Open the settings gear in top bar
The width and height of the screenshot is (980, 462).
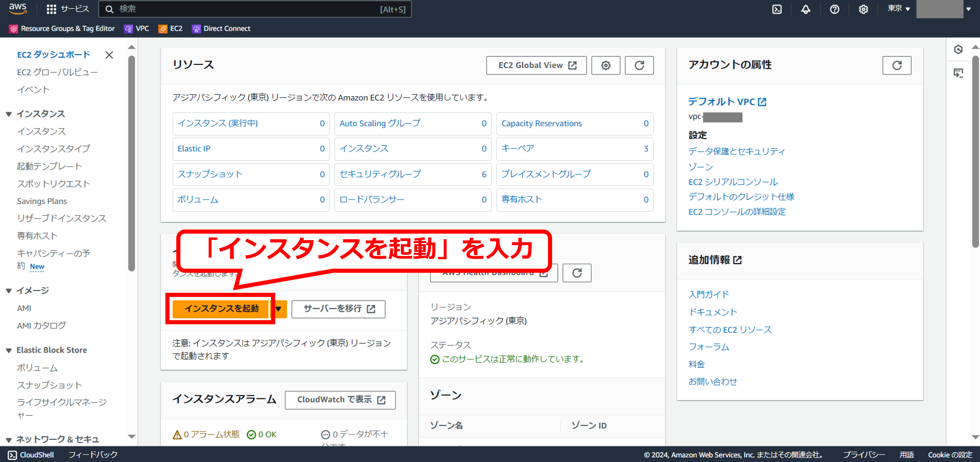click(x=863, y=9)
